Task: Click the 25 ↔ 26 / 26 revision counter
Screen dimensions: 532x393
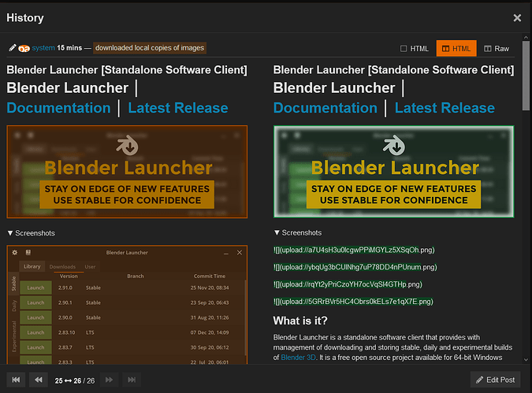Action: 75,380
